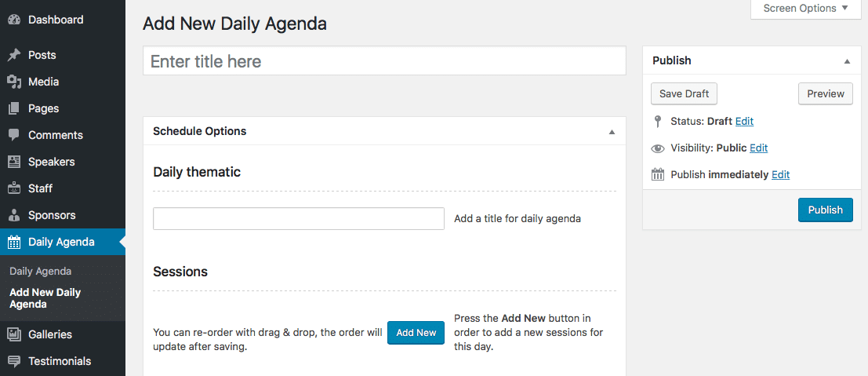Open the Screen Options dropdown
Screen dimensions: 868x376
[x=806, y=9]
